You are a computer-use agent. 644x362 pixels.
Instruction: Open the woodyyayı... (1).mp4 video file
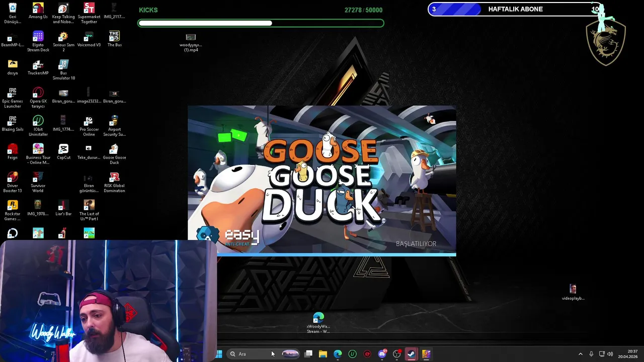(191, 43)
